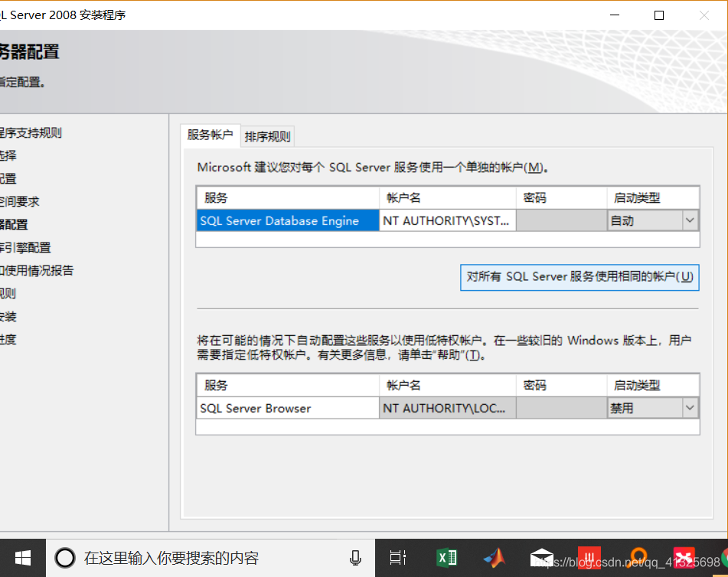Viewport: 728px width, 577px height.
Task: Open the Mail app from taskbar
Action: [x=542, y=558]
